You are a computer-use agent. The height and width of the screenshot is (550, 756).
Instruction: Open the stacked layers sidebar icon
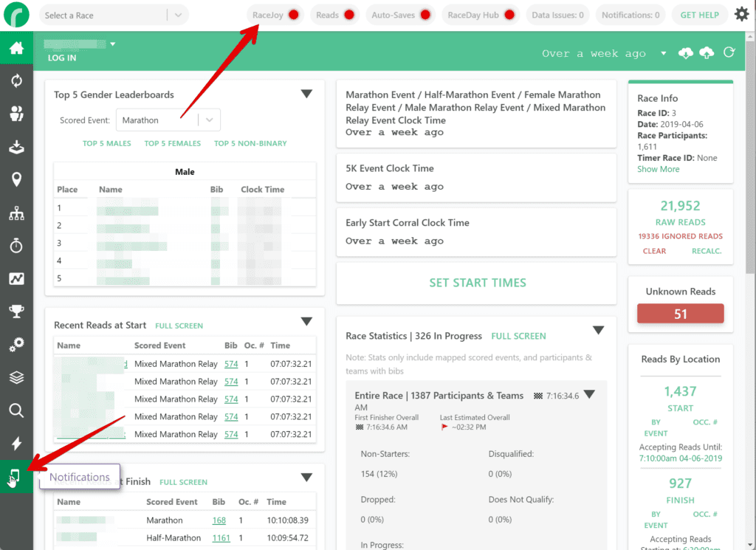click(x=16, y=377)
